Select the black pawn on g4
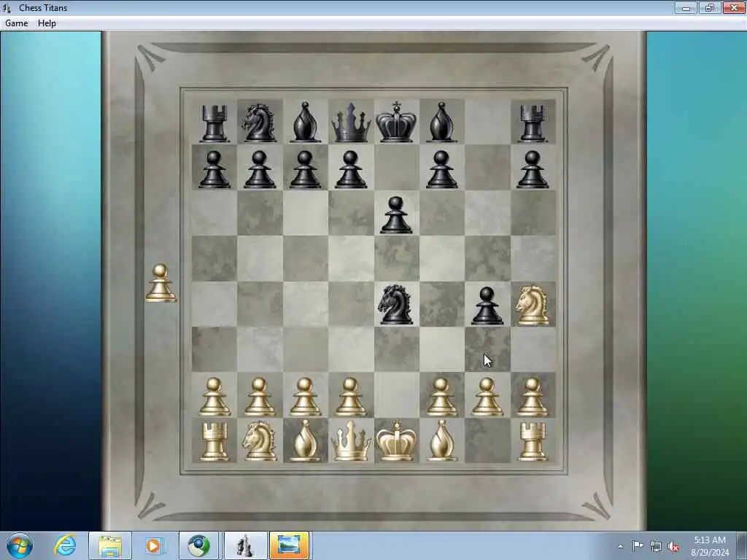This screenshot has width=747, height=560. pyautogui.click(x=487, y=306)
